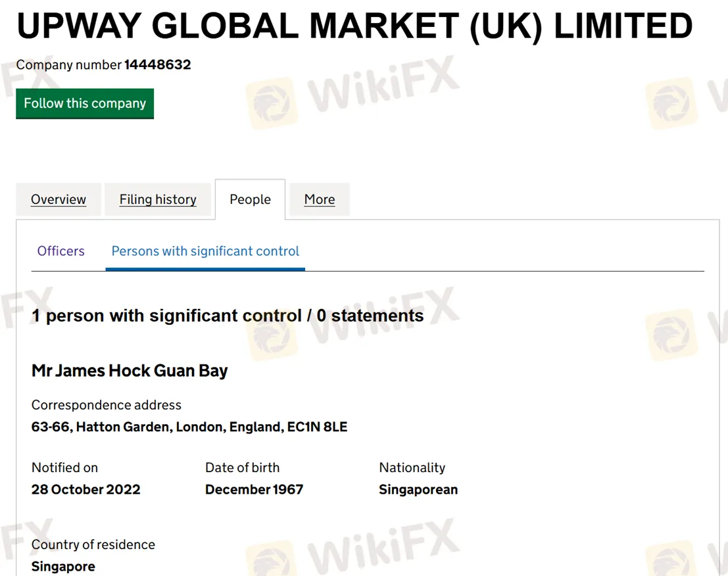
Task: Select the People tab
Action: pos(250,199)
